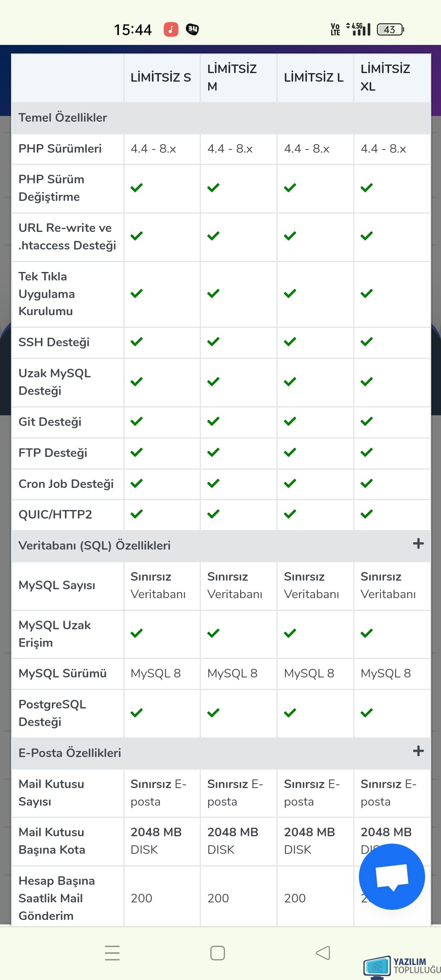441x980 pixels.
Task: Click the Uzak MySQL Desteği row label
Action: [x=55, y=382]
